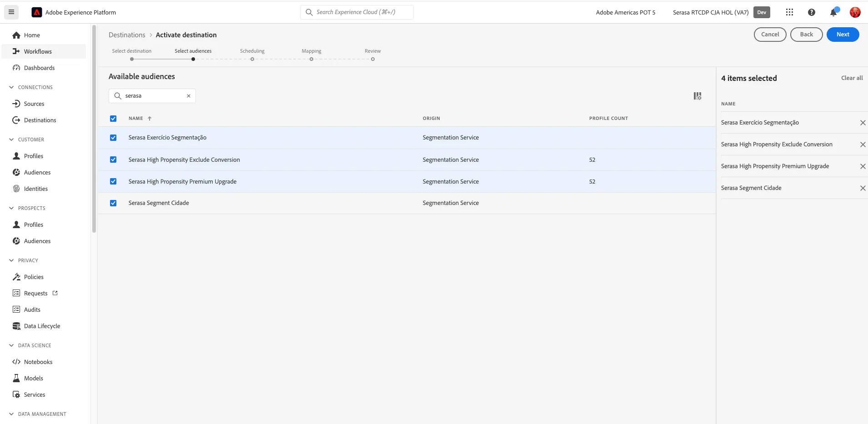Image resolution: width=868 pixels, height=424 pixels.
Task: Collapse the CONNECTIONS section
Action: coord(11,87)
